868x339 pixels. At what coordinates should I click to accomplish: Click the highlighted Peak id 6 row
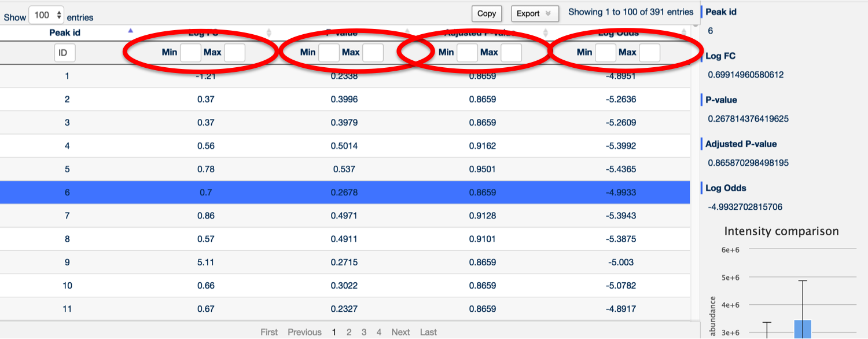pos(345,192)
